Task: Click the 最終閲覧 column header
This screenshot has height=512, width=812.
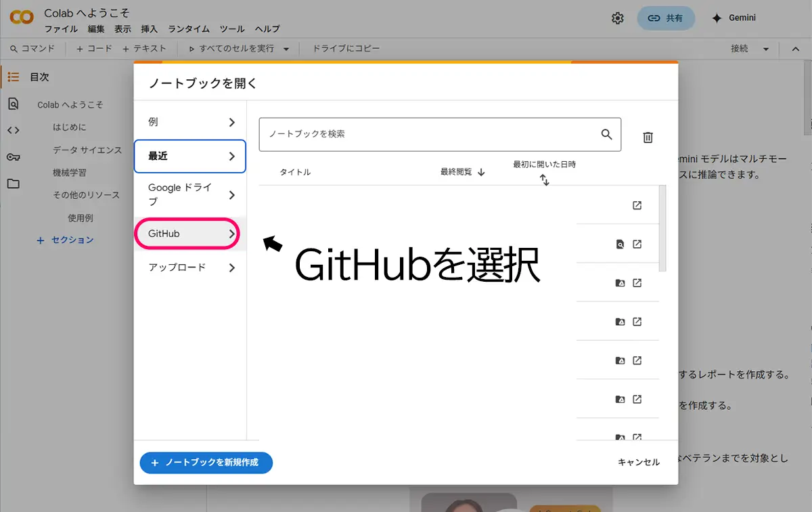Action: (456, 172)
